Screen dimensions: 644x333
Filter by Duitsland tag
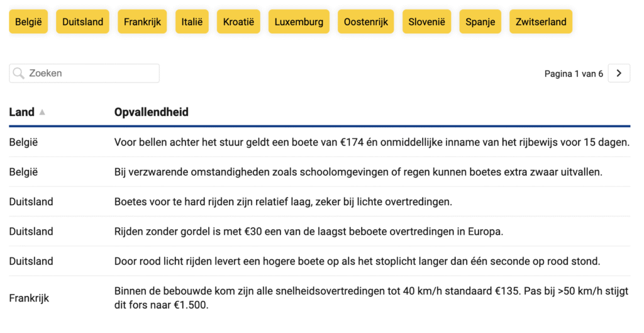point(82,21)
